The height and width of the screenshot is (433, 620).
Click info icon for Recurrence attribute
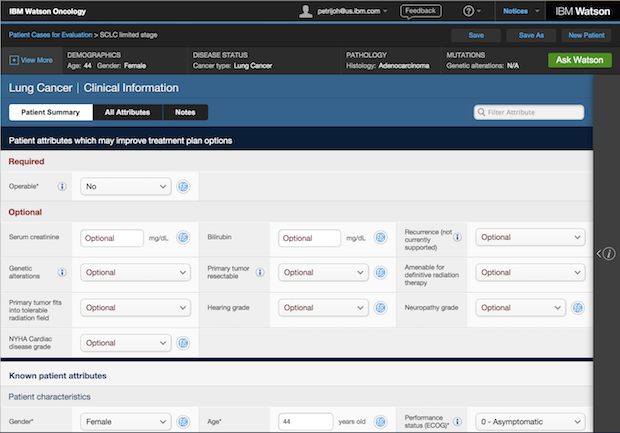pos(457,237)
